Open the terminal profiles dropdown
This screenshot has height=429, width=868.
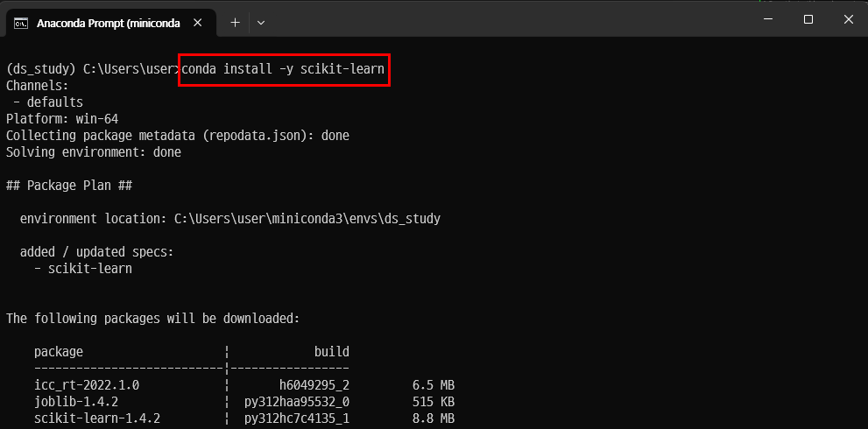tap(261, 23)
